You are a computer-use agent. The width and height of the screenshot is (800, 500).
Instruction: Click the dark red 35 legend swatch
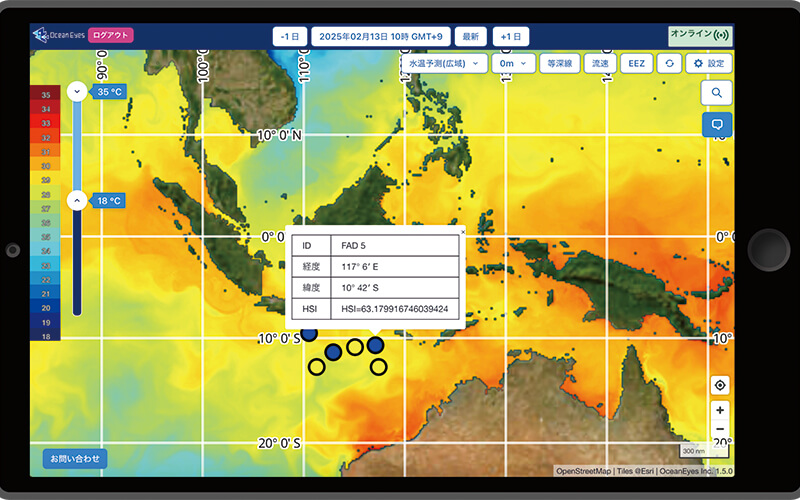[45, 95]
